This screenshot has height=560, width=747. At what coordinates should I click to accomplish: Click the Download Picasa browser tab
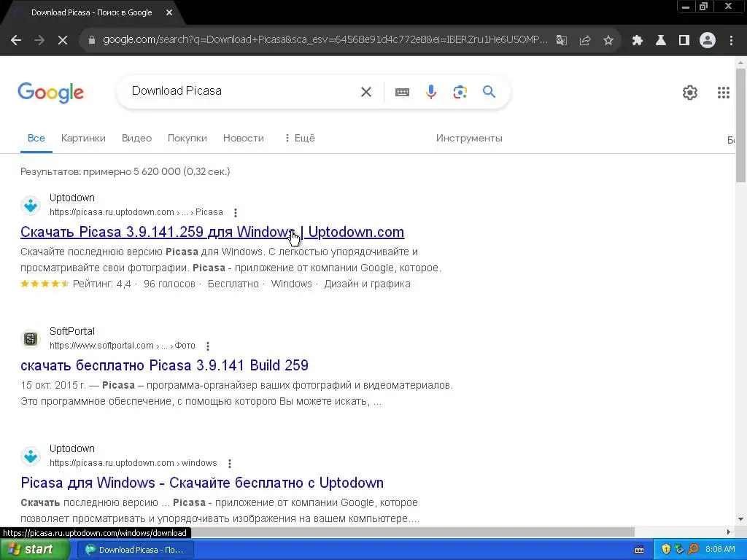(91, 12)
